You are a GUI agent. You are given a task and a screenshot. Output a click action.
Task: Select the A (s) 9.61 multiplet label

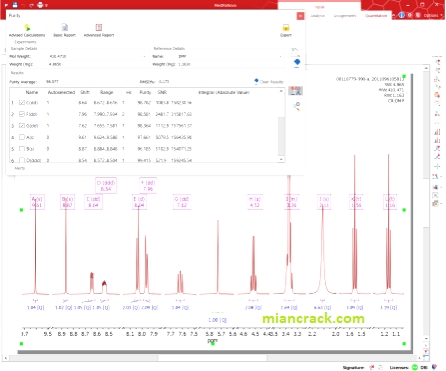pyautogui.click(x=37, y=202)
